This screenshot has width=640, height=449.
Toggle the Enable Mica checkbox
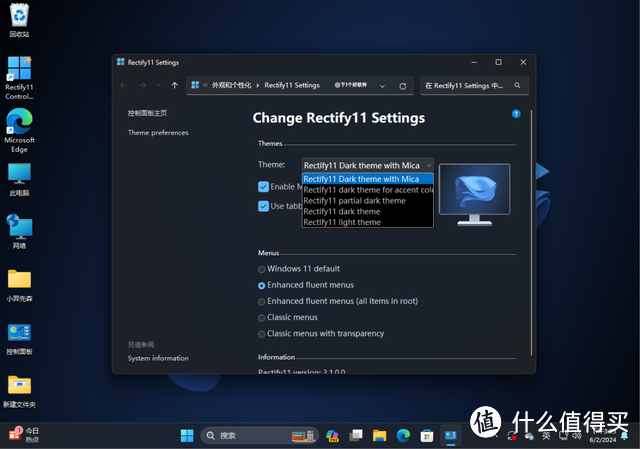point(263,187)
